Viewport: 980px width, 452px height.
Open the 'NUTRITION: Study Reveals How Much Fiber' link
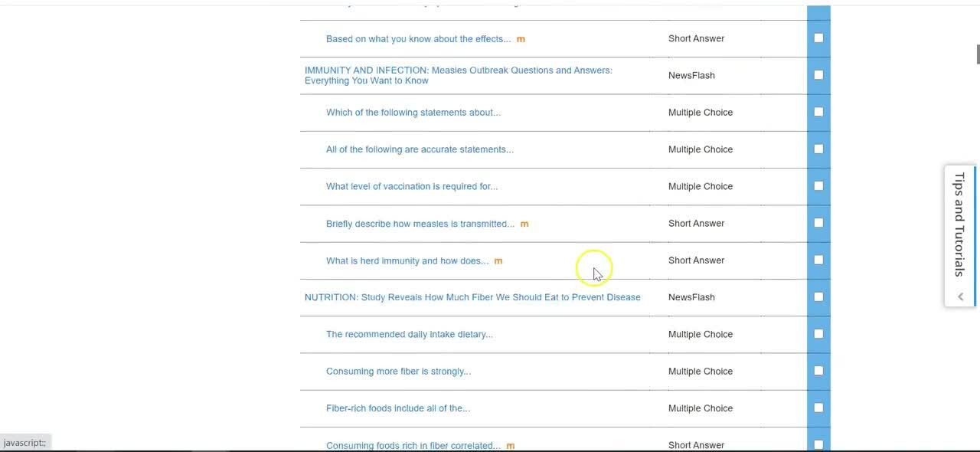click(x=472, y=297)
